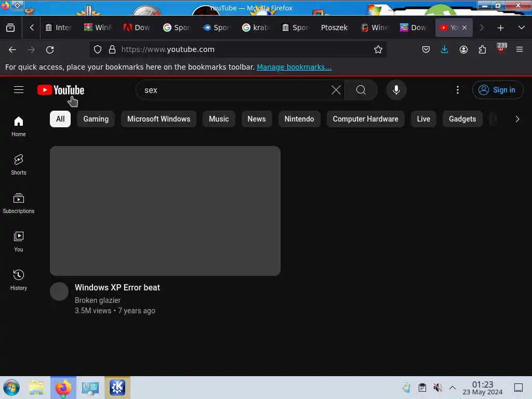Open the You section in sidebar
Screen dimensions: 532x399
19,242
